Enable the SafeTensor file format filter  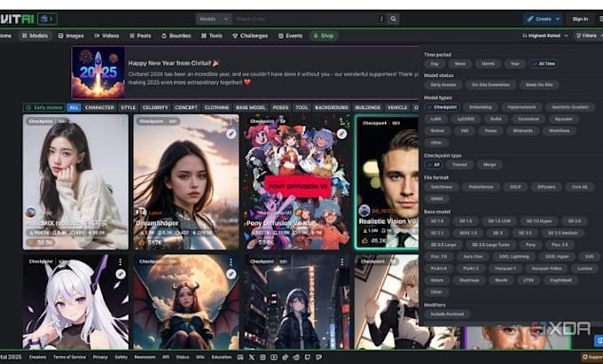pos(442,187)
